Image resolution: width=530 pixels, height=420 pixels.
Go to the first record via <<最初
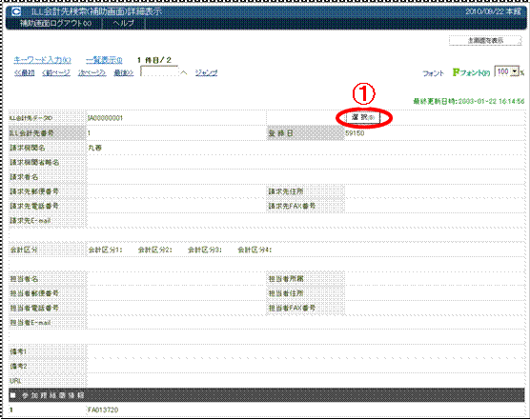(25, 72)
